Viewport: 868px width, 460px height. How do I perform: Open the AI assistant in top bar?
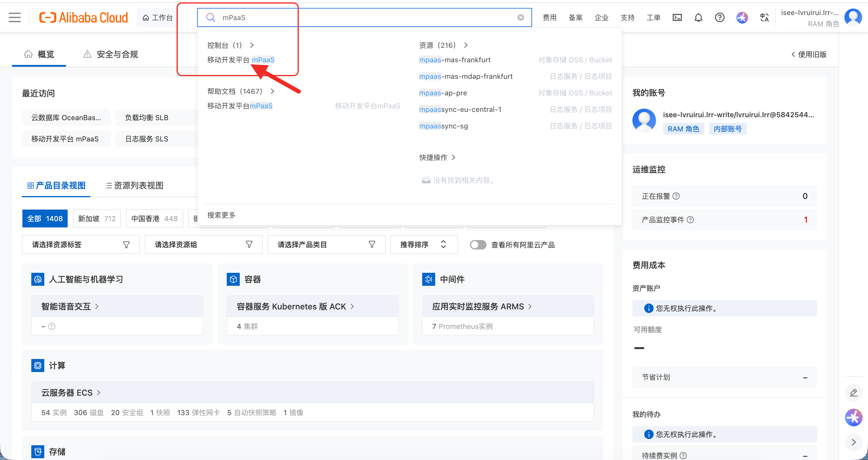click(x=742, y=17)
